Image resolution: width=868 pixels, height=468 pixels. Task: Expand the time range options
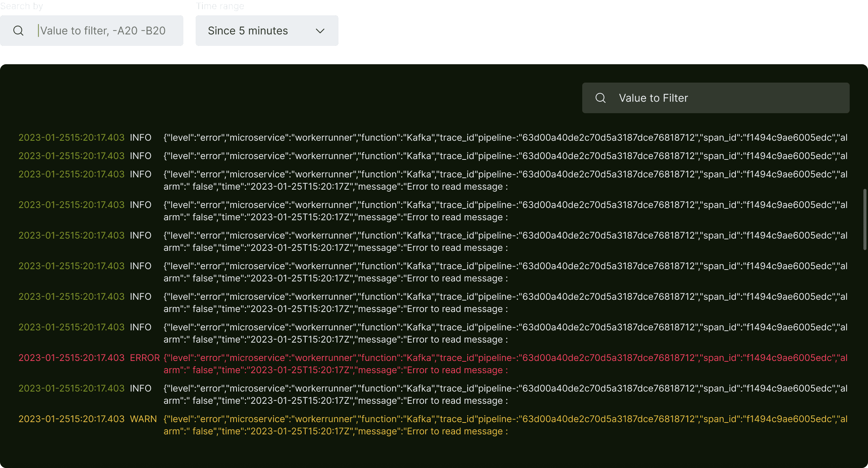click(x=267, y=31)
